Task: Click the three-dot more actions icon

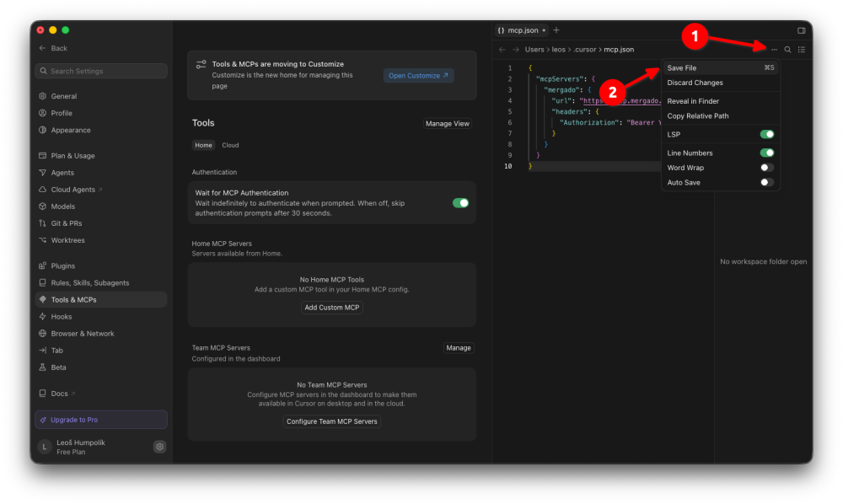Action: coord(774,50)
